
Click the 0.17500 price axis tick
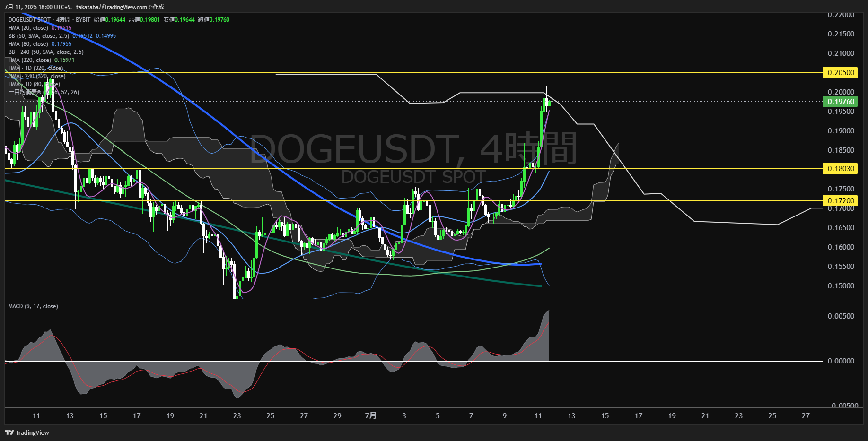click(x=841, y=189)
